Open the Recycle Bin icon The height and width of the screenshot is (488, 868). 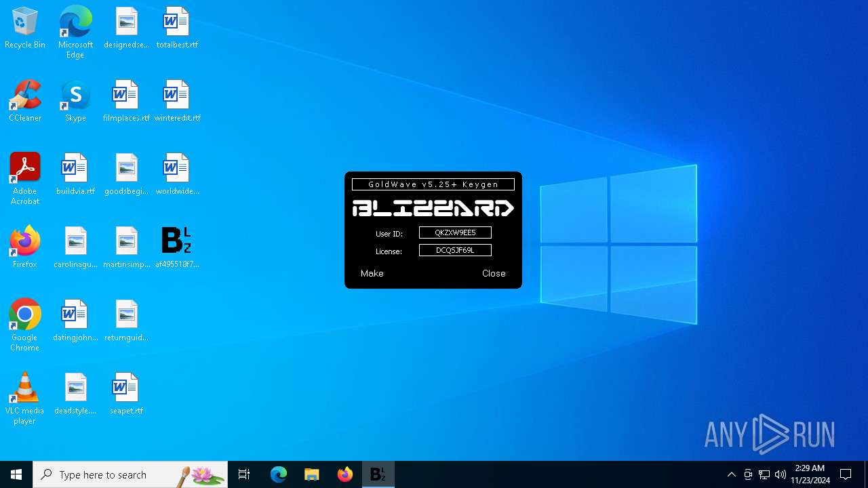pyautogui.click(x=25, y=28)
